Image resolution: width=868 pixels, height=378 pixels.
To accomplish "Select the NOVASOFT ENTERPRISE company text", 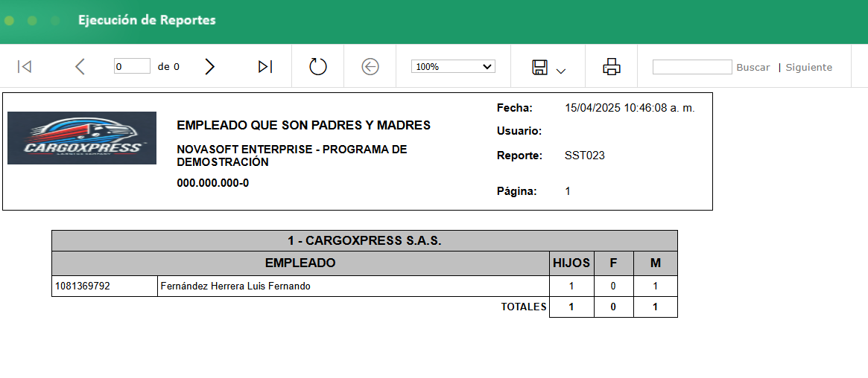I will 292,156.
